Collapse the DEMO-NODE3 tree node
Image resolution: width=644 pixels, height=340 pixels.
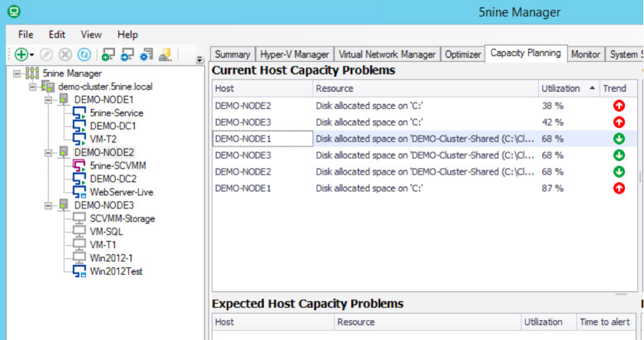pyautogui.click(x=48, y=205)
